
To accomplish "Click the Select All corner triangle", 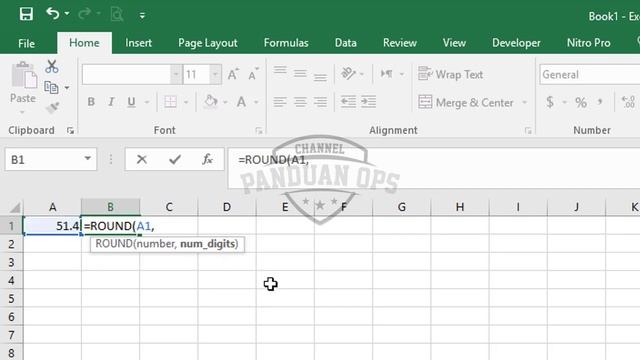I will coord(15,208).
